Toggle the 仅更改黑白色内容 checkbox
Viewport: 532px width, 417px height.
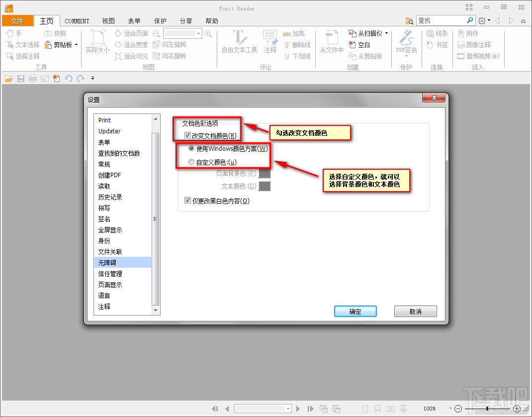(x=187, y=201)
